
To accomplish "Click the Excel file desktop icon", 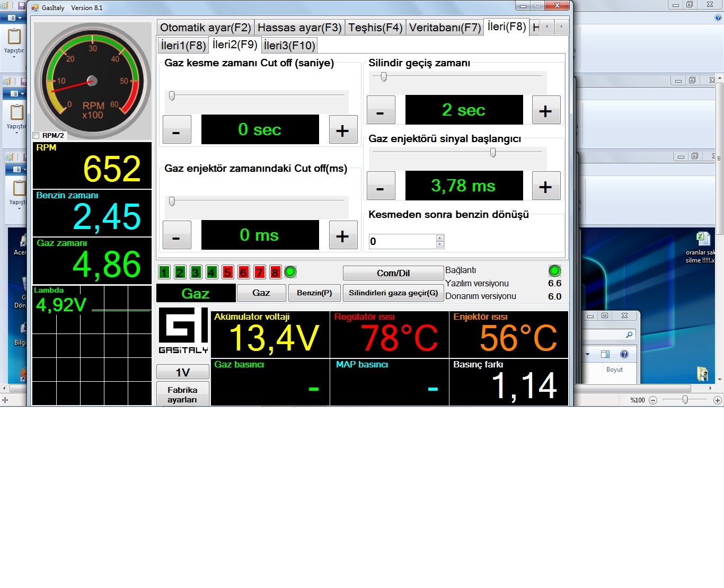I will pos(703,239).
